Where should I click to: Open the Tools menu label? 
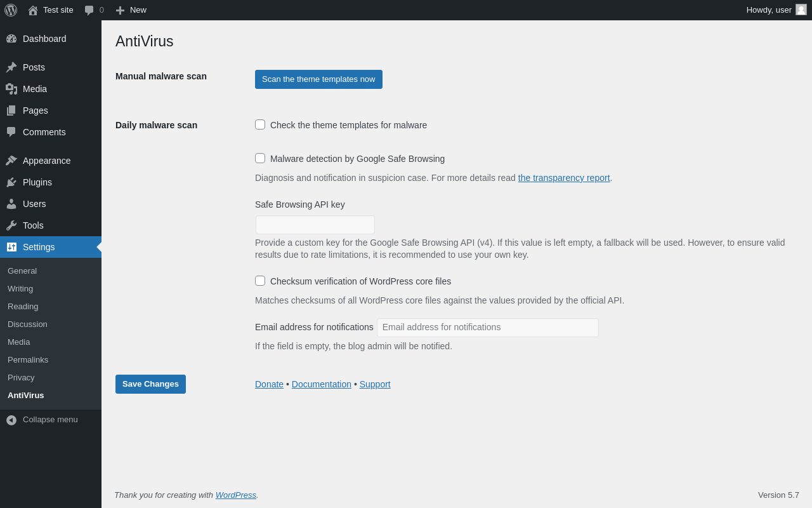33,225
